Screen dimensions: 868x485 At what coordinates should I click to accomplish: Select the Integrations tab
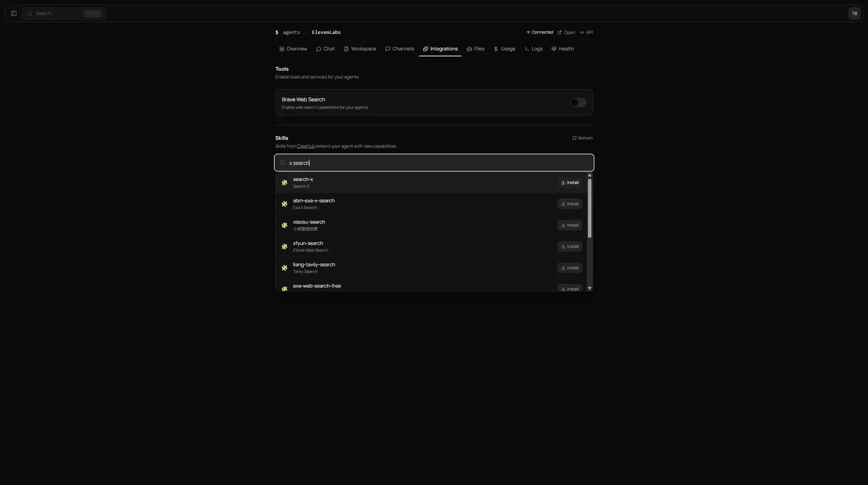coord(440,49)
